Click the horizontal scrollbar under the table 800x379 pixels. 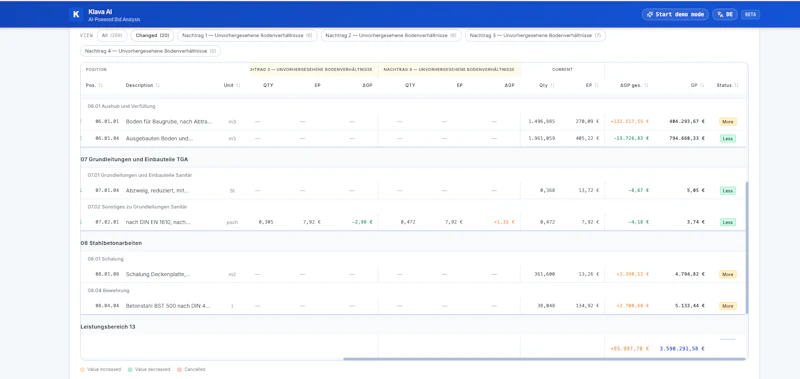tap(544, 359)
